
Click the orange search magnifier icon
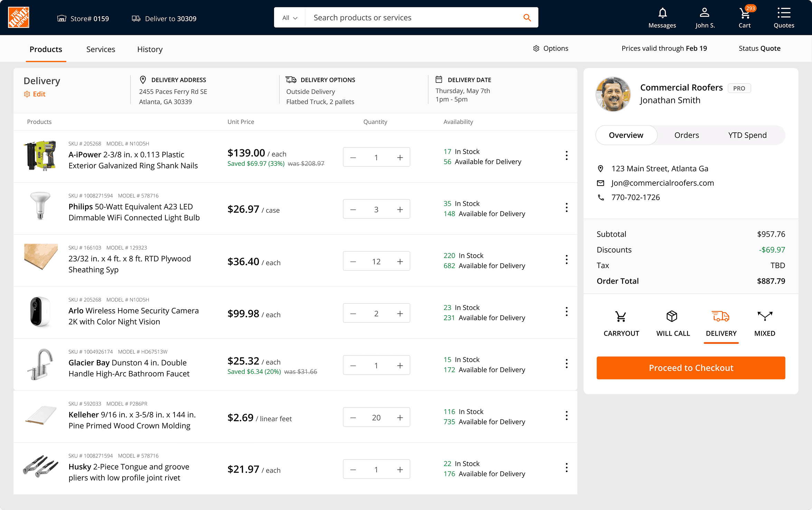[x=527, y=18]
